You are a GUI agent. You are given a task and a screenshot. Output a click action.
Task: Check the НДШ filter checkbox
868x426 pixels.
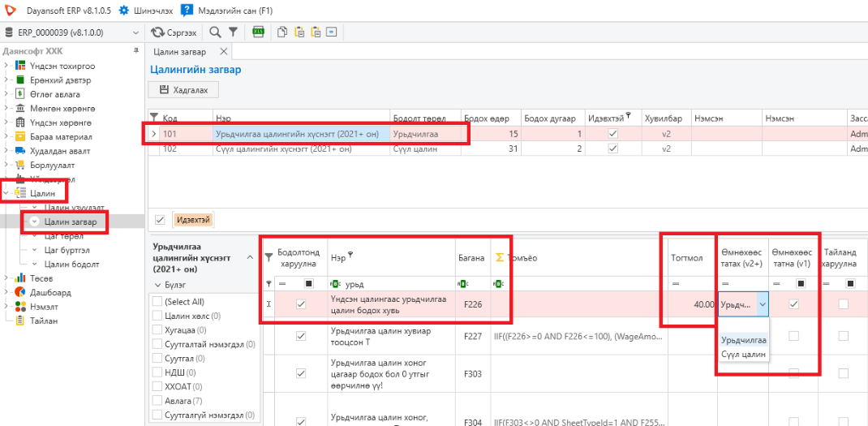click(x=157, y=372)
